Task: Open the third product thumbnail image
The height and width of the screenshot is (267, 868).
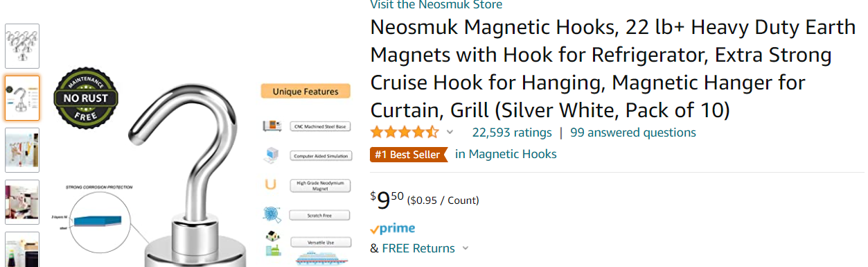Action: point(22,150)
